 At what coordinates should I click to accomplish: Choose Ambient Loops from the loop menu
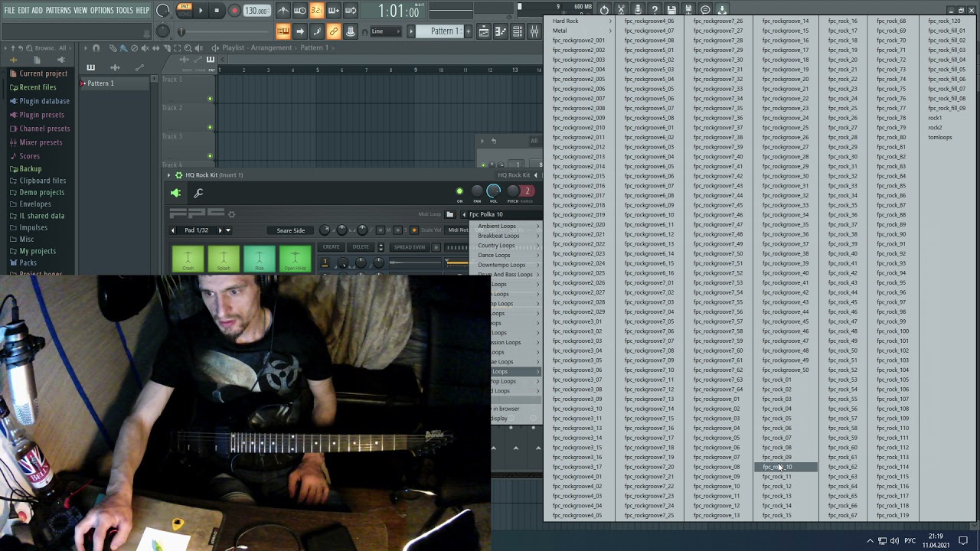pyautogui.click(x=497, y=226)
